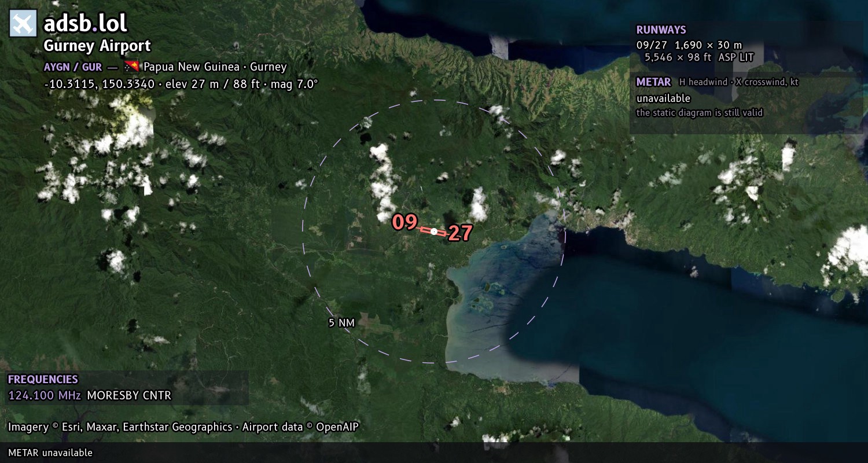Image resolution: width=868 pixels, height=463 pixels.
Task: Click the Papua New Guinea flag icon
Action: coord(131,67)
